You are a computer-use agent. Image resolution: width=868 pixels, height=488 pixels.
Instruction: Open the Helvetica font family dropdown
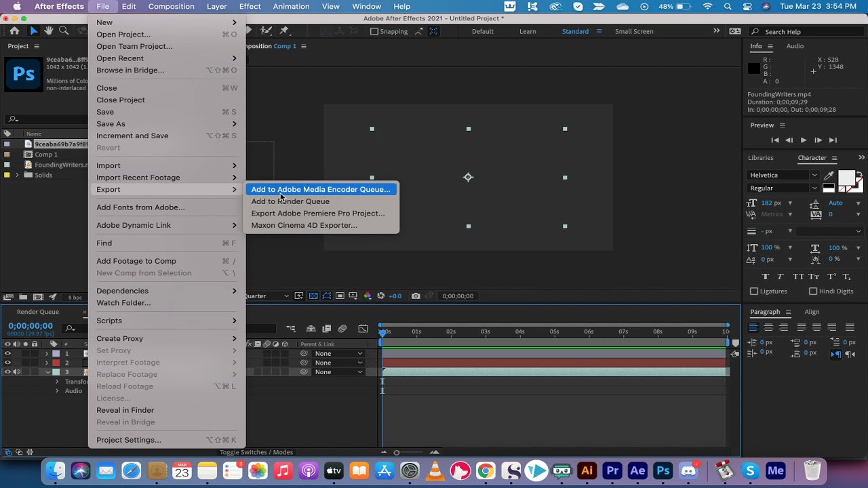click(783, 176)
